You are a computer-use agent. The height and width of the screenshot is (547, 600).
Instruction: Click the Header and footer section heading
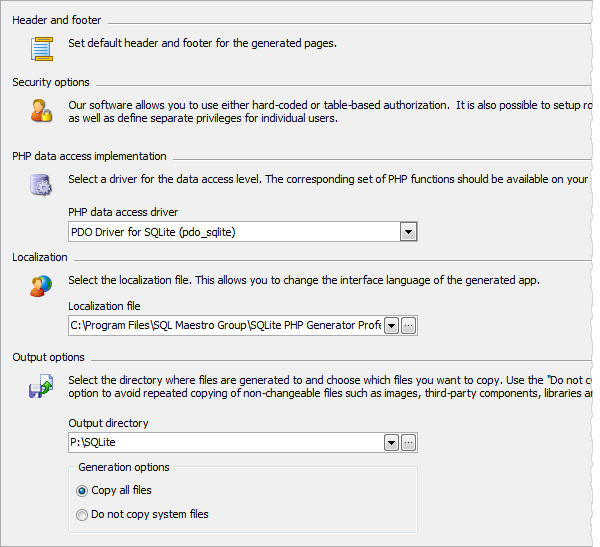click(57, 20)
